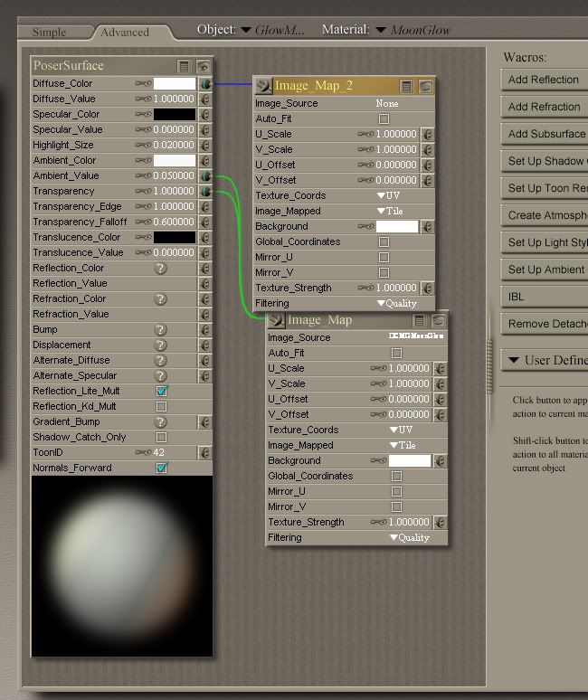Switch to the Simple tab
This screenshot has height=700, width=588.
[50, 32]
